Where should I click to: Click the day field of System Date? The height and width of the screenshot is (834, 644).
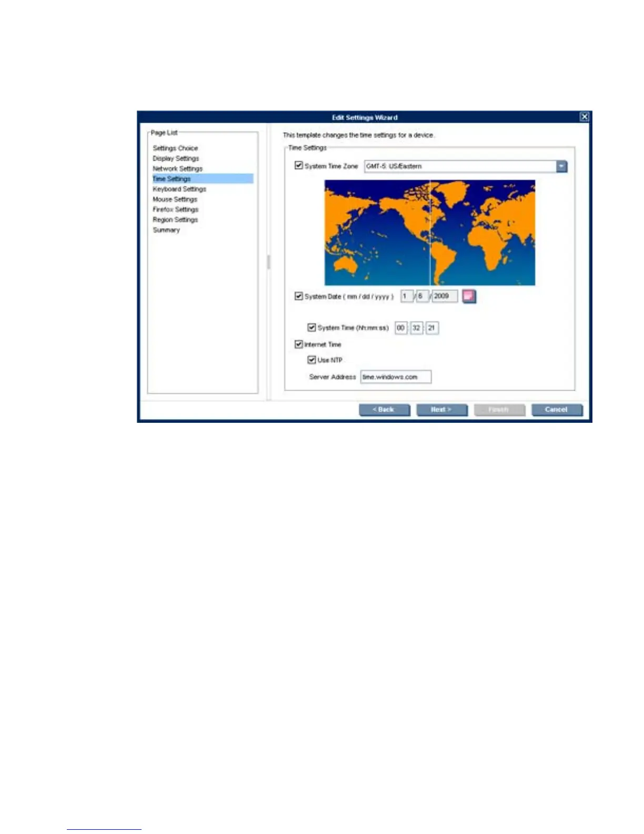422,296
